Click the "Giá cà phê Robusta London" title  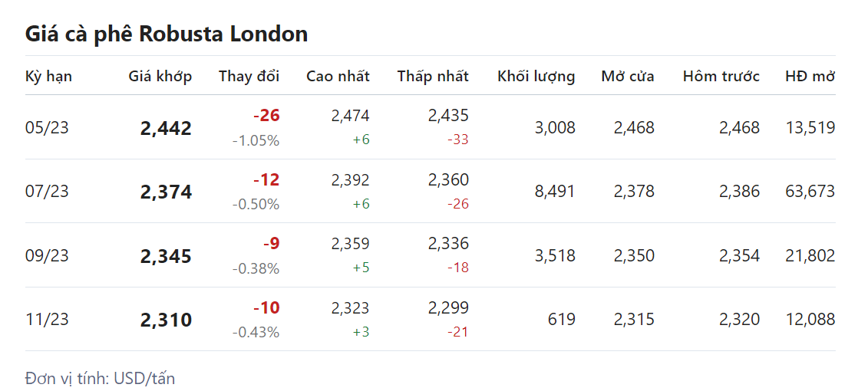point(167,34)
